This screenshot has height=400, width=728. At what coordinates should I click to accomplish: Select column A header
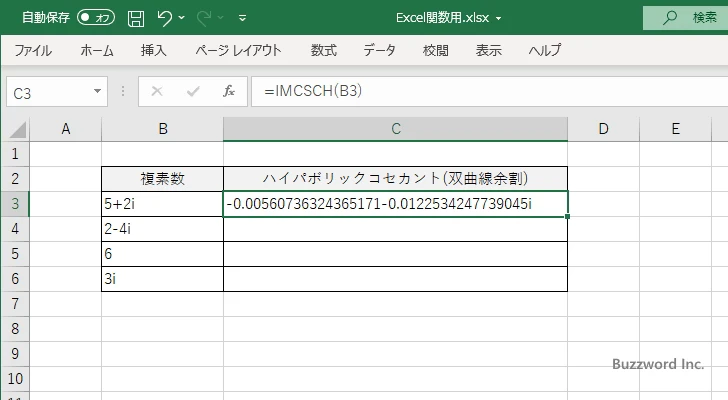click(x=65, y=129)
